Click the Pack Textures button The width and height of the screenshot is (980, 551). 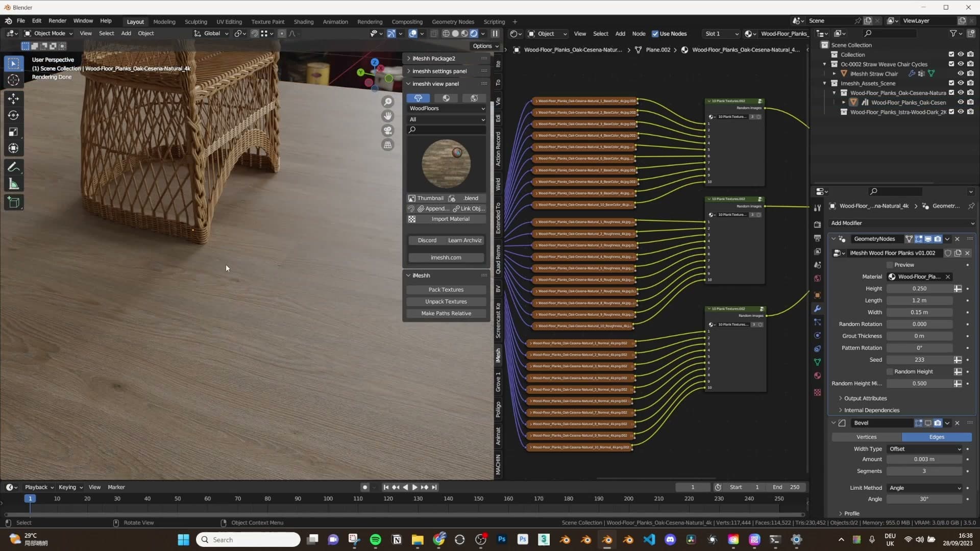pyautogui.click(x=446, y=290)
